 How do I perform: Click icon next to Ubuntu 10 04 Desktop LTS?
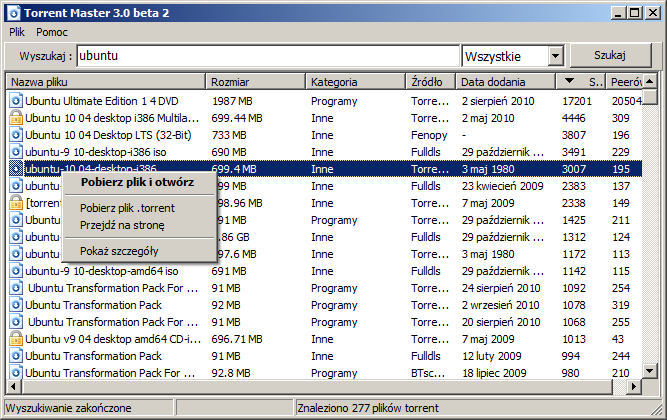coord(16,135)
